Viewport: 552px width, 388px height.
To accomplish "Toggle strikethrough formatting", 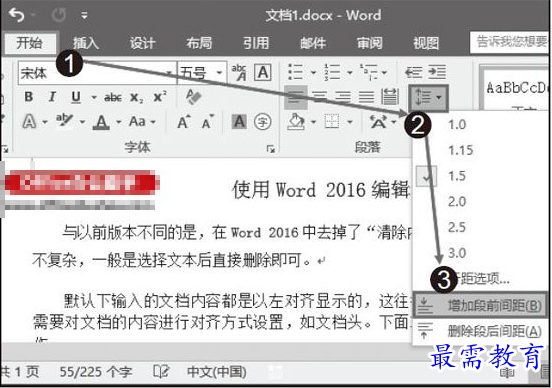I will point(113,98).
